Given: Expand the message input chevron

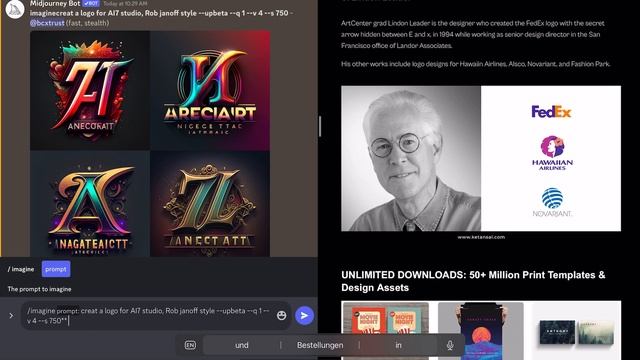Looking at the screenshot, I should 11,316.
